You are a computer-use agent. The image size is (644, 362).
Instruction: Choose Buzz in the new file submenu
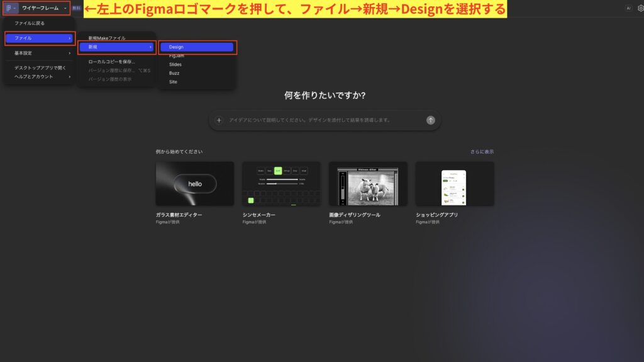click(x=174, y=73)
